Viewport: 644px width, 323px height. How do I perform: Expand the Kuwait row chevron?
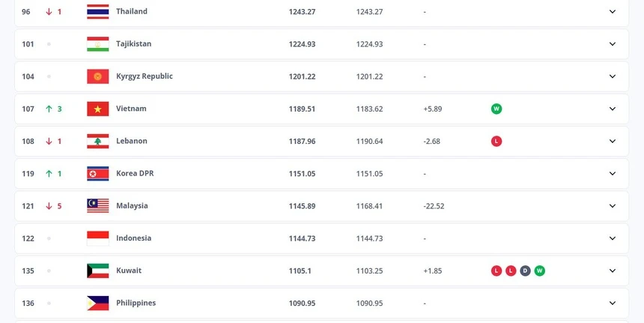pos(612,271)
